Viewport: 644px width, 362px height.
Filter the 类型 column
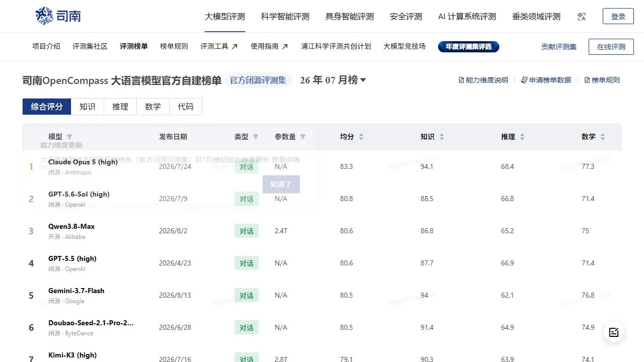[x=256, y=137]
